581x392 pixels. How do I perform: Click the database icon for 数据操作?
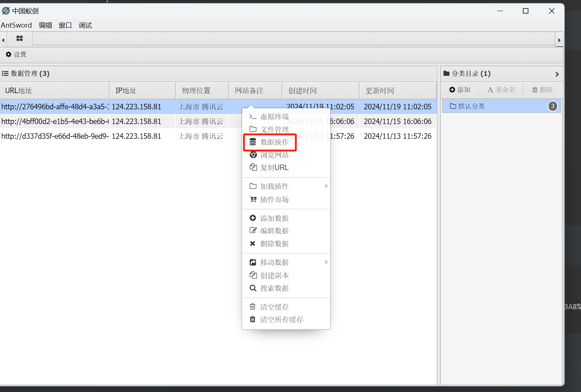tap(253, 142)
